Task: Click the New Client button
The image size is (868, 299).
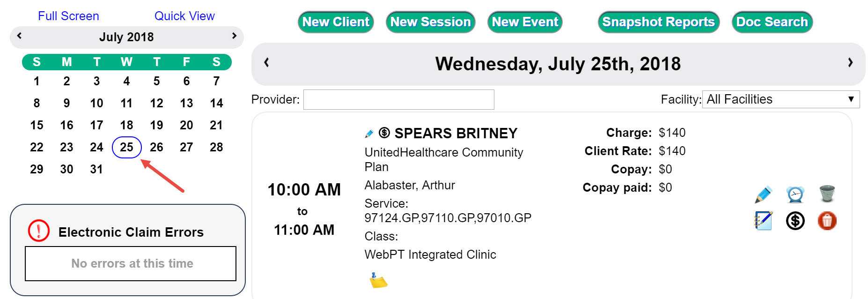Action: [336, 22]
